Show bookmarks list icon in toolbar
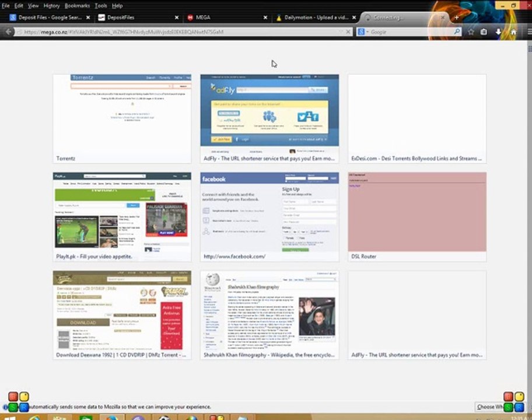532x420 pixels. (484, 32)
